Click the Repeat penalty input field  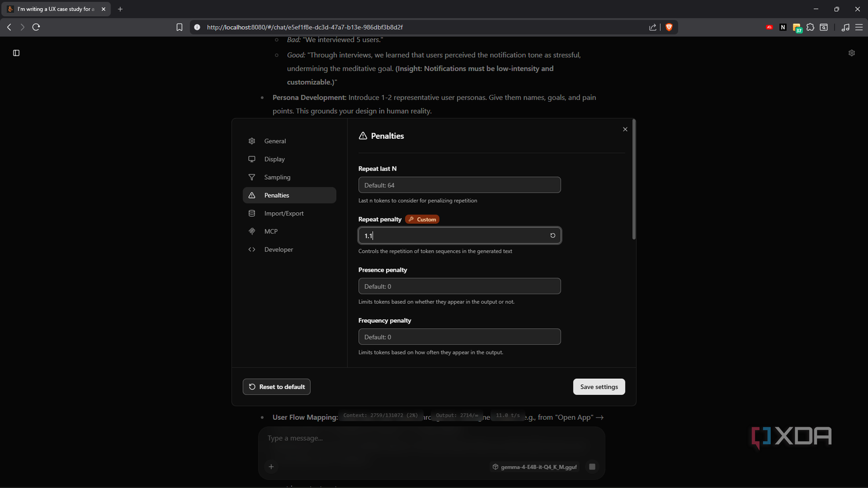click(459, 235)
